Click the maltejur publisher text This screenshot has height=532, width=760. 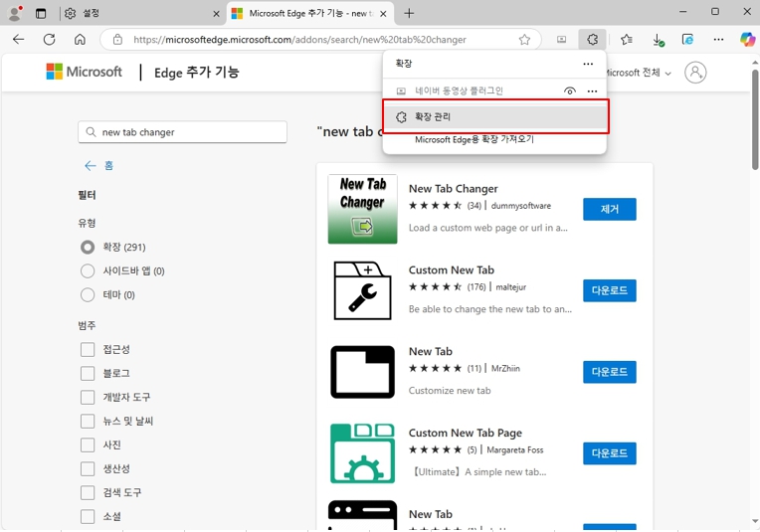click(511, 286)
